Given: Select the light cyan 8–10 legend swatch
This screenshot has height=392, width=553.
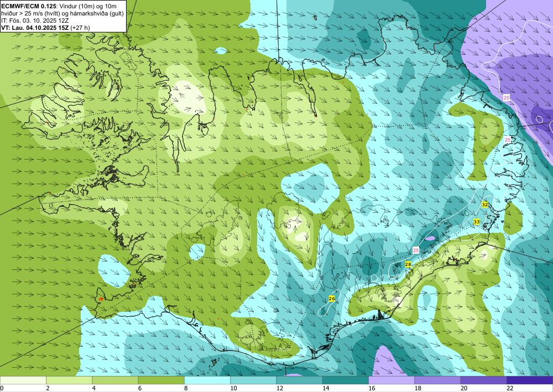Looking at the screenshot, I should pos(207,380).
